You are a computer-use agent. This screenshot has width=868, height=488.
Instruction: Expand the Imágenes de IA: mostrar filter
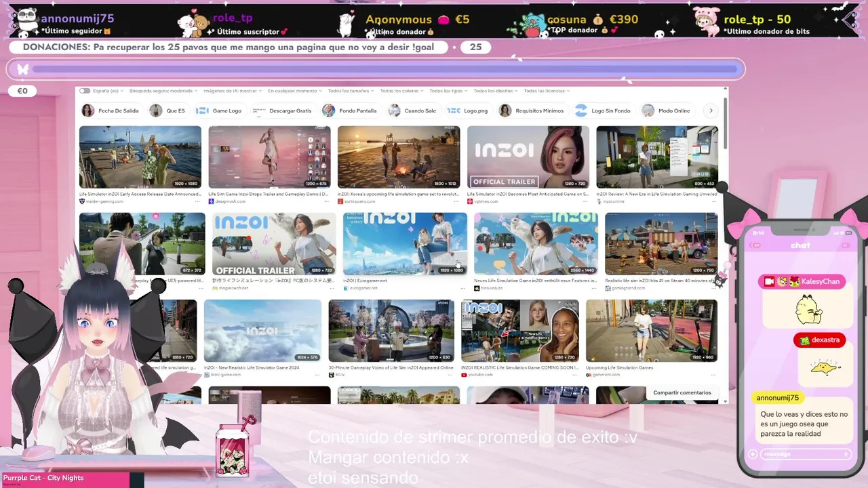click(233, 91)
